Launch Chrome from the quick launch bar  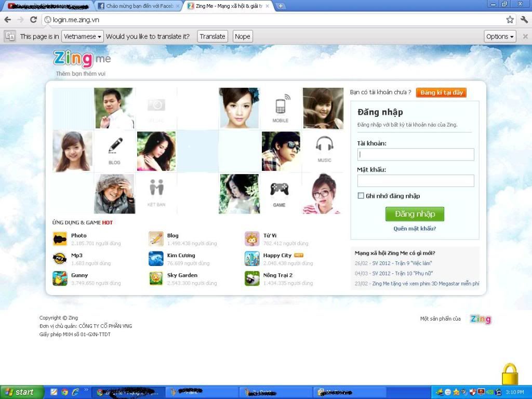(x=64, y=392)
